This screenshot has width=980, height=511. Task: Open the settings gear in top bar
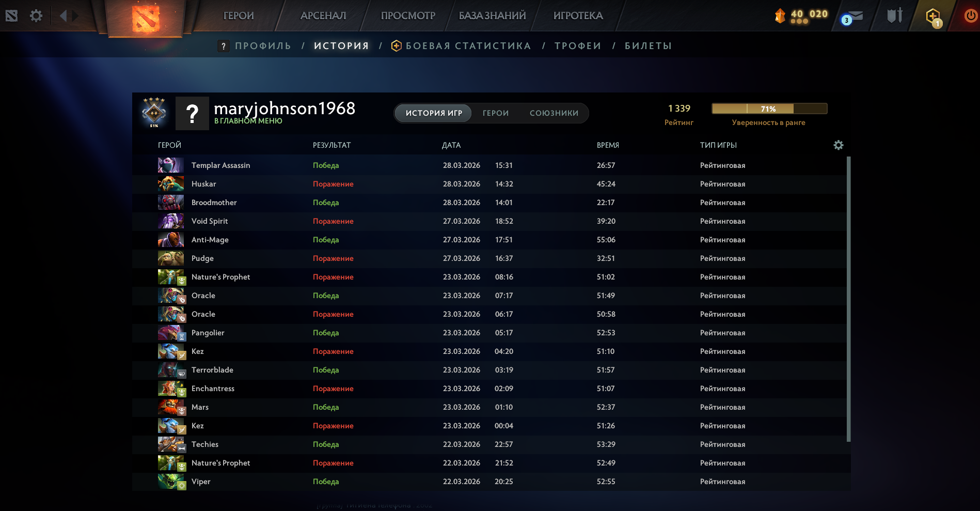36,16
